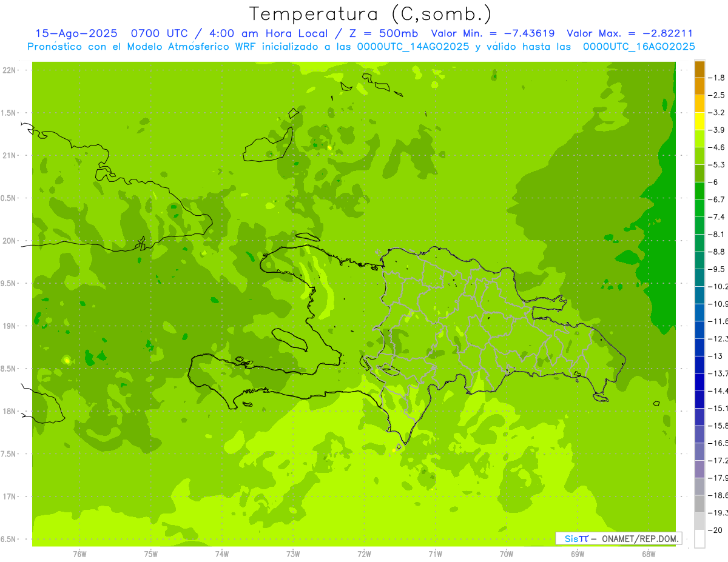
Task: Click the '73W' longitude label
Action: [x=293, y=554]
